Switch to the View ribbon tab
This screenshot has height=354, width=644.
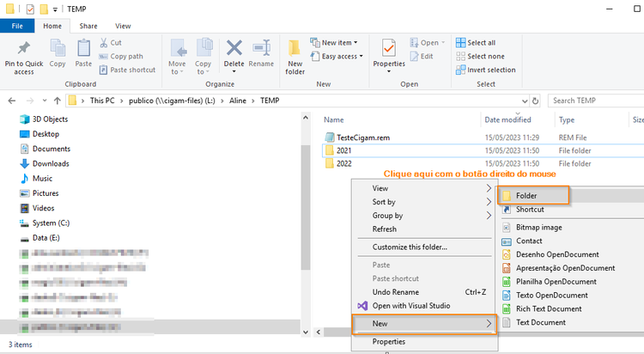[x=123, y=26]
